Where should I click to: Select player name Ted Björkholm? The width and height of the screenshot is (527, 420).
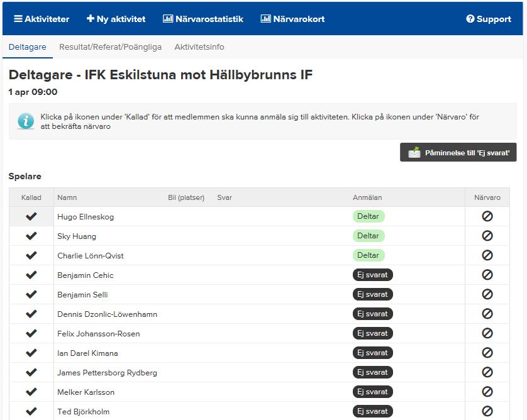84,412
